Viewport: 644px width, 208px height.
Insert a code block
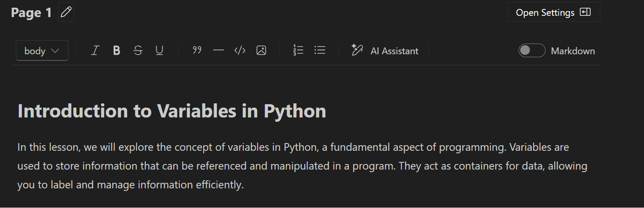coord(240,50)
